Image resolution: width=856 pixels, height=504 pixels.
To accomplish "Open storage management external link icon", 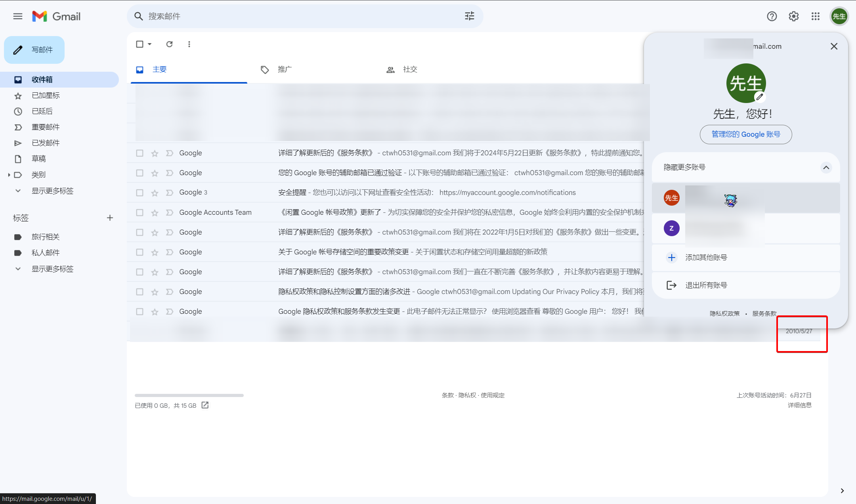I will (205, 405).
